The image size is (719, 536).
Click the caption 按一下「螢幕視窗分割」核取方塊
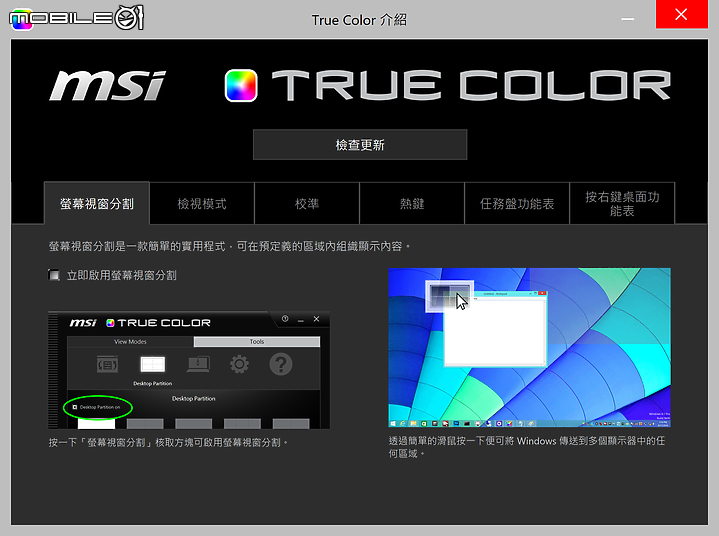[169, 442]
